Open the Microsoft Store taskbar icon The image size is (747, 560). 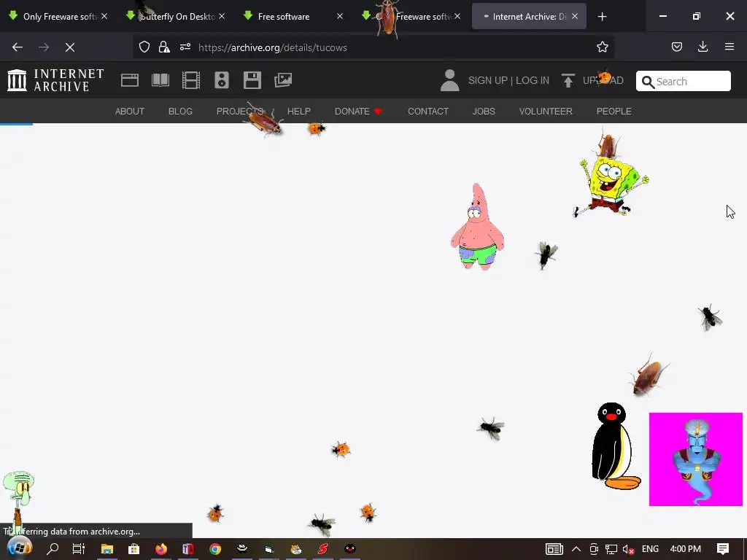pos(134,549)
